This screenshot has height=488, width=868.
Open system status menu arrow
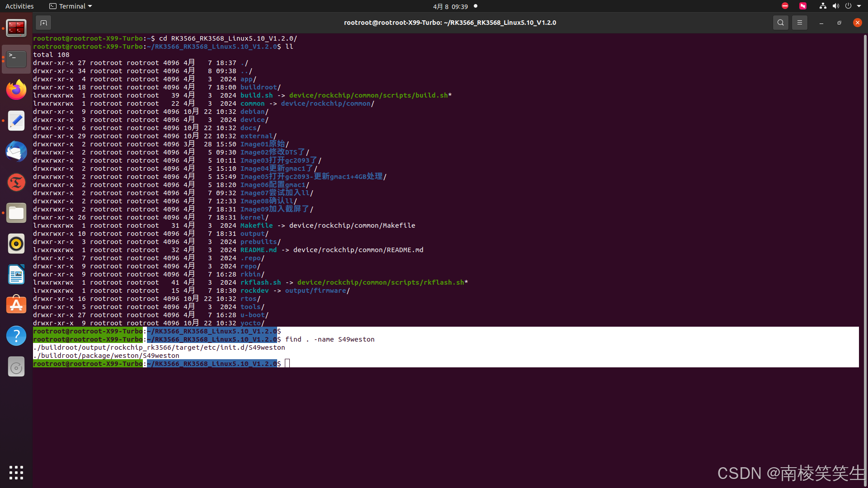pos(859,6)
